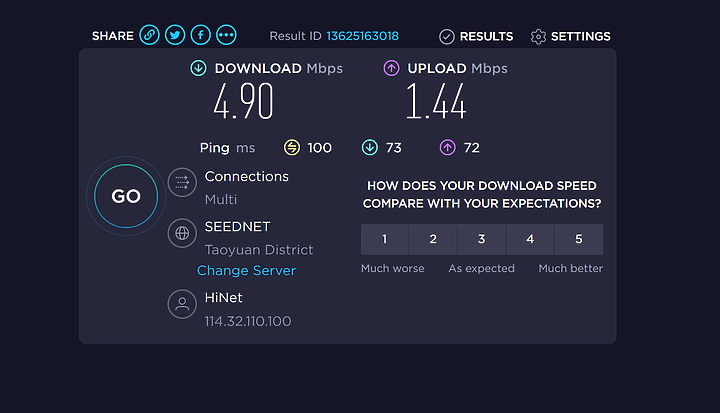Open more share options icon

226,35
